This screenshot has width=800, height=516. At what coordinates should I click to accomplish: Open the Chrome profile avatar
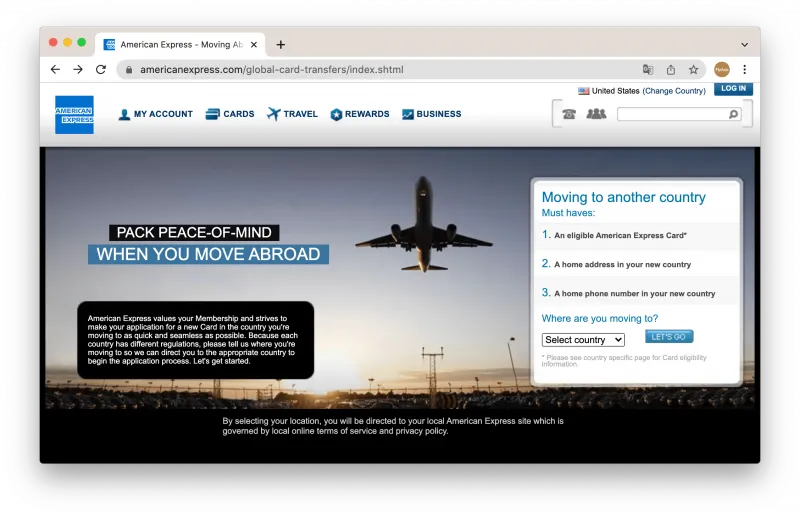tap(721, 69)
